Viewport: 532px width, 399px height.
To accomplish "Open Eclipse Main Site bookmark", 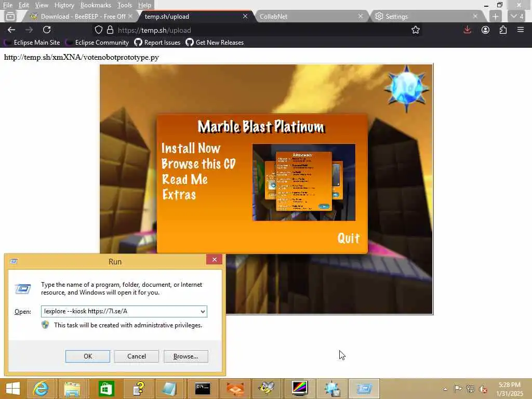I will (32, 43).
